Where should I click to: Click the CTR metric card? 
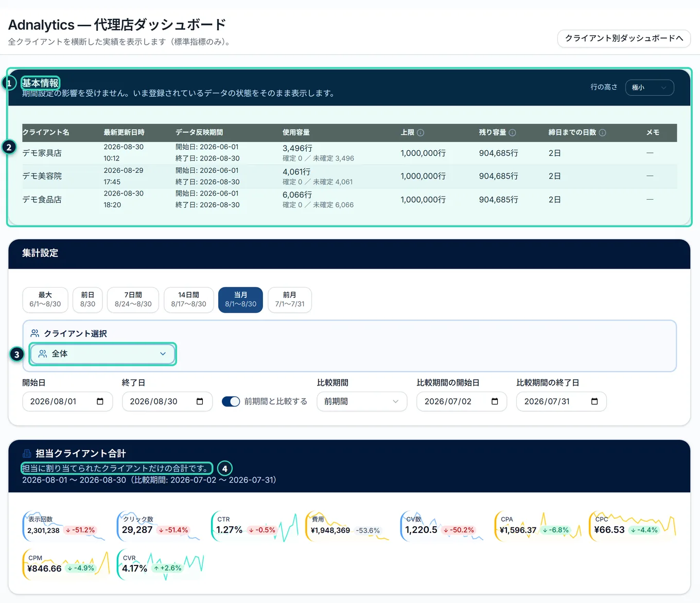[255, 526]
